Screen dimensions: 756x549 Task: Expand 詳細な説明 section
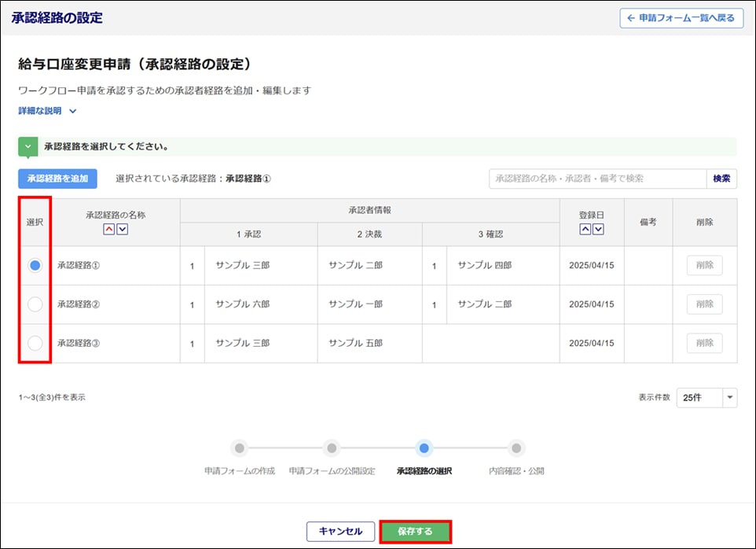[47, 111]
